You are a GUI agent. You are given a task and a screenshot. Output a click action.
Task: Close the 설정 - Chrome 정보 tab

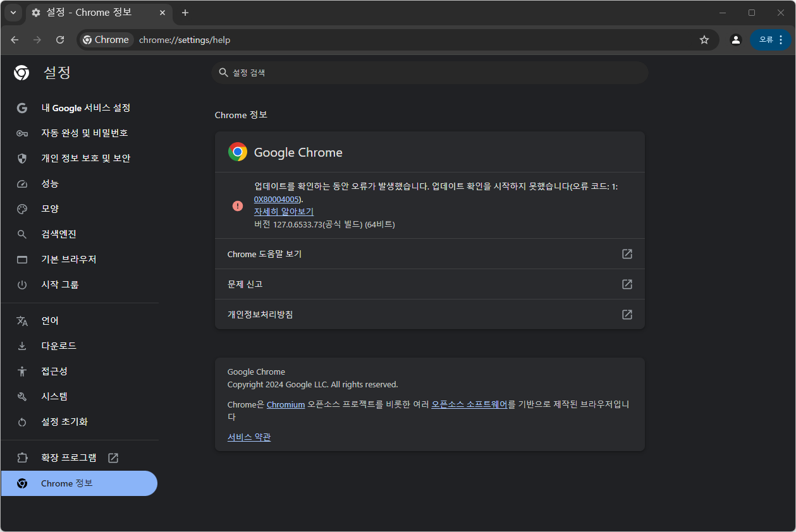tap(162, 13)
